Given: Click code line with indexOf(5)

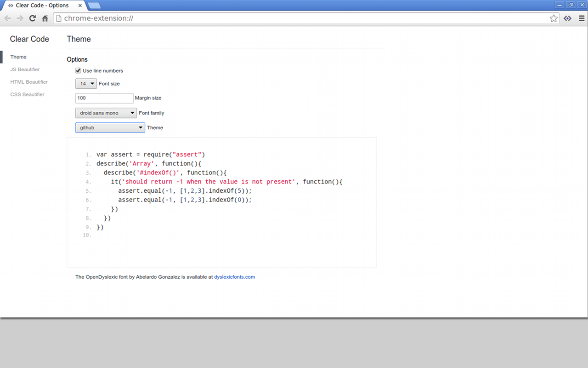Looking at the screenshot, I should coord(185,191).
